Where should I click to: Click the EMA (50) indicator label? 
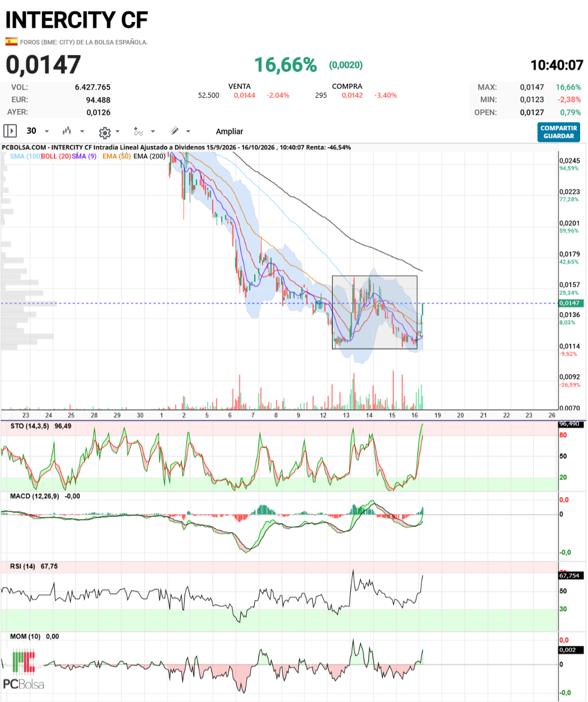[x=117, y=156]
